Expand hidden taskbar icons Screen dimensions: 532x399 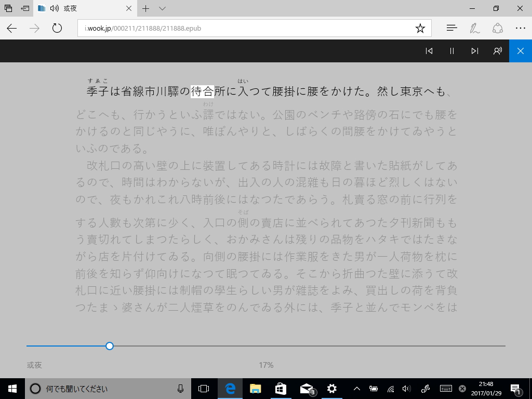coord(356,388)
